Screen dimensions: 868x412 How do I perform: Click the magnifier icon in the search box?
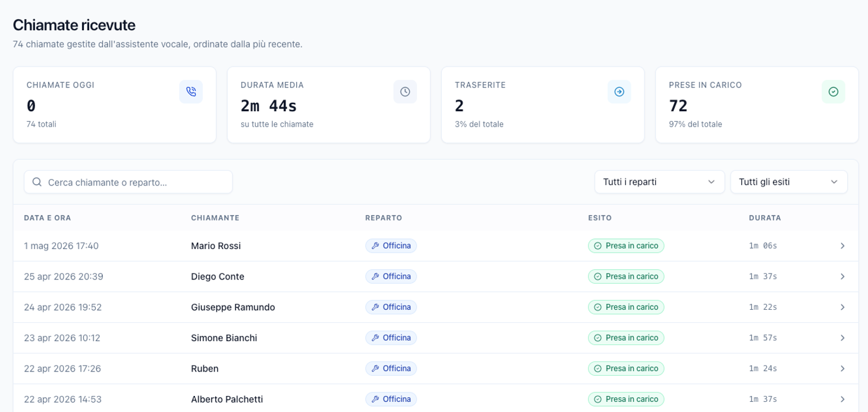click(x=37, y=182)
